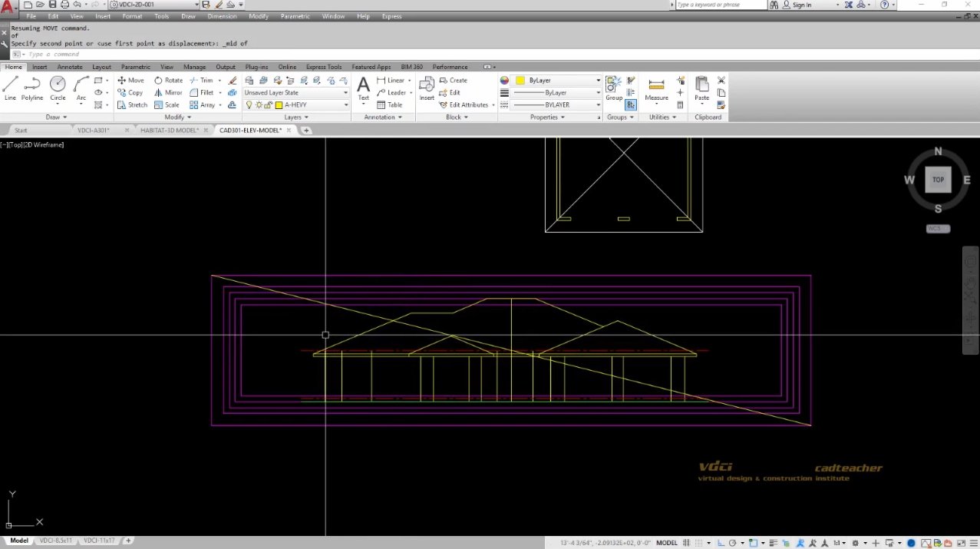Screen dimensions: 980x549
Task: Select the Mirror tool
Action: point(168,92)
